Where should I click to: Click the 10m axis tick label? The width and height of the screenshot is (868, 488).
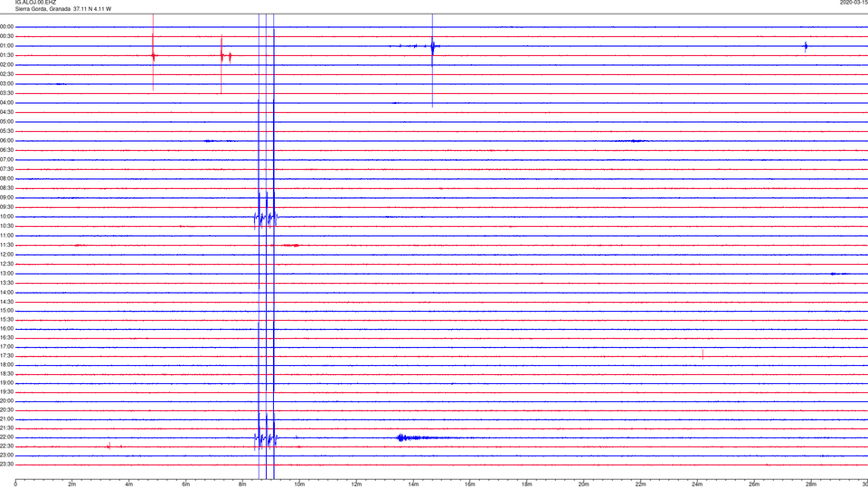click(299, 484)
